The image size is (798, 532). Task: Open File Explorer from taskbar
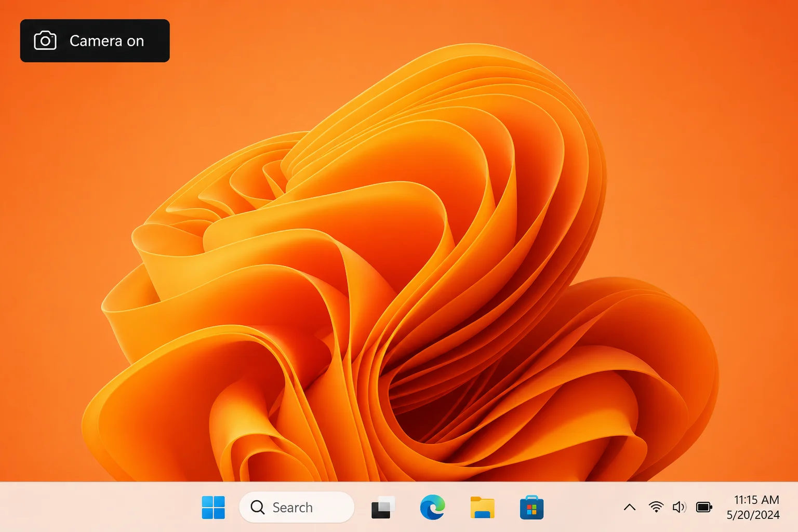[482, 508]
